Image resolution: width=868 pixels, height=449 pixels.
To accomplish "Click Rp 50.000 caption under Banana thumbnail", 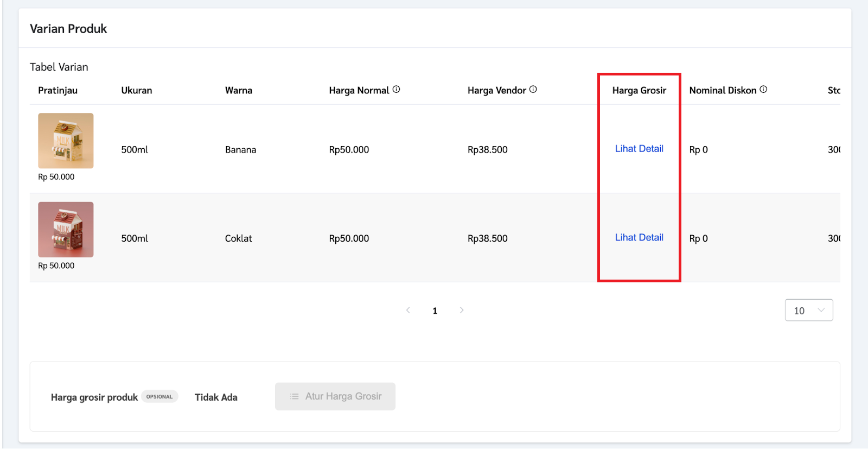I will (56, 177).
